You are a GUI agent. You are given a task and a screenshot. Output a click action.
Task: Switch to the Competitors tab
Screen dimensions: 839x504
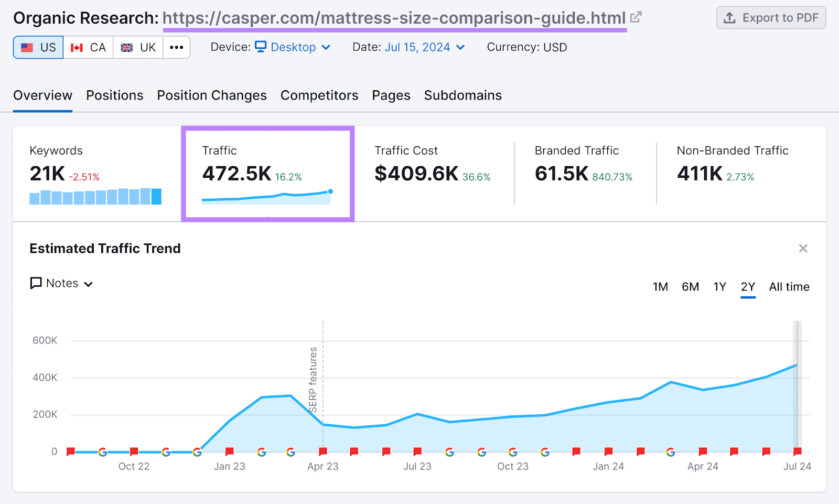[x=319, y=95]
